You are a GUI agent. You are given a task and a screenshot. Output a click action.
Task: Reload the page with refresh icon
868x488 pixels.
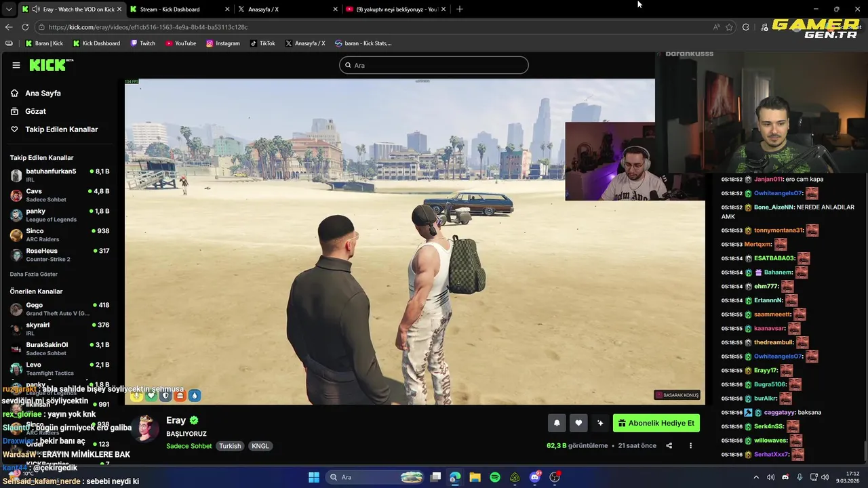pos(25,27)
